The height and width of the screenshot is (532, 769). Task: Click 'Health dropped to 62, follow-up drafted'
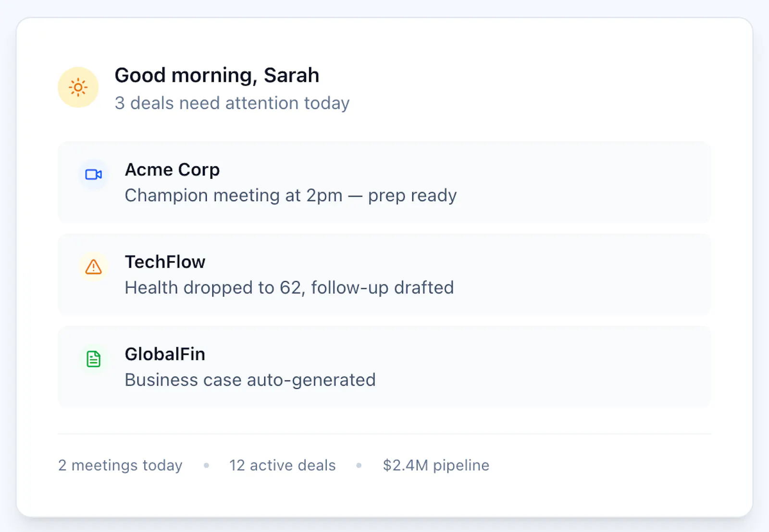coord(289,288)
